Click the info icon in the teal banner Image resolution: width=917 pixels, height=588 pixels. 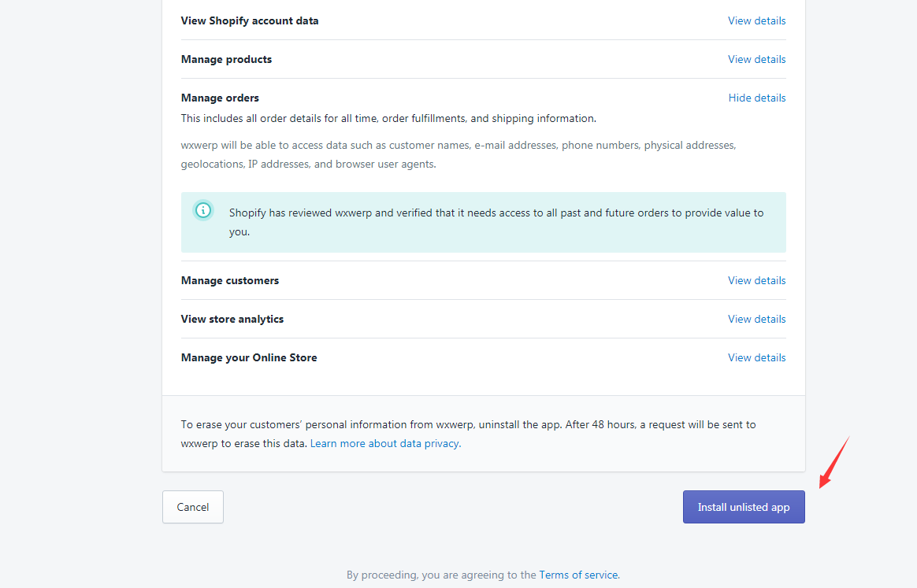203,210
